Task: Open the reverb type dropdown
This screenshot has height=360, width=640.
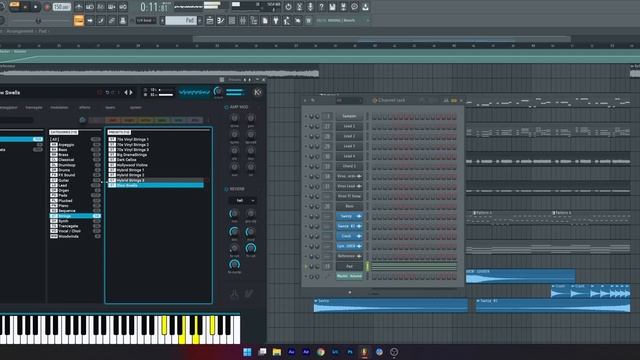Action: [242, 200]
